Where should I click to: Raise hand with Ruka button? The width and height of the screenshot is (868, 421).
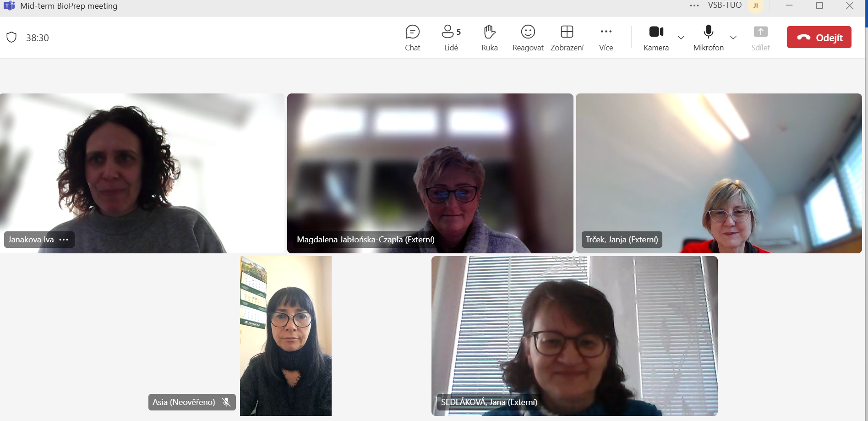pos(489,38)
